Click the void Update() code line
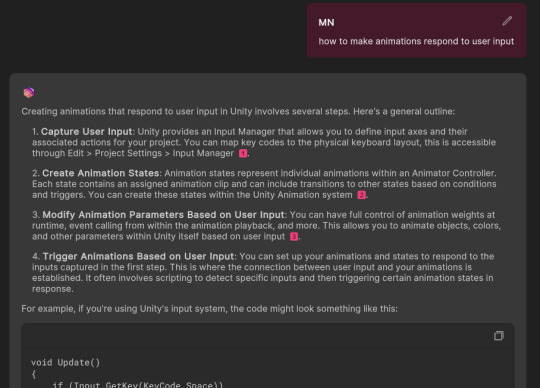Viewport: 540px width, 388px height. coord(65,363)
